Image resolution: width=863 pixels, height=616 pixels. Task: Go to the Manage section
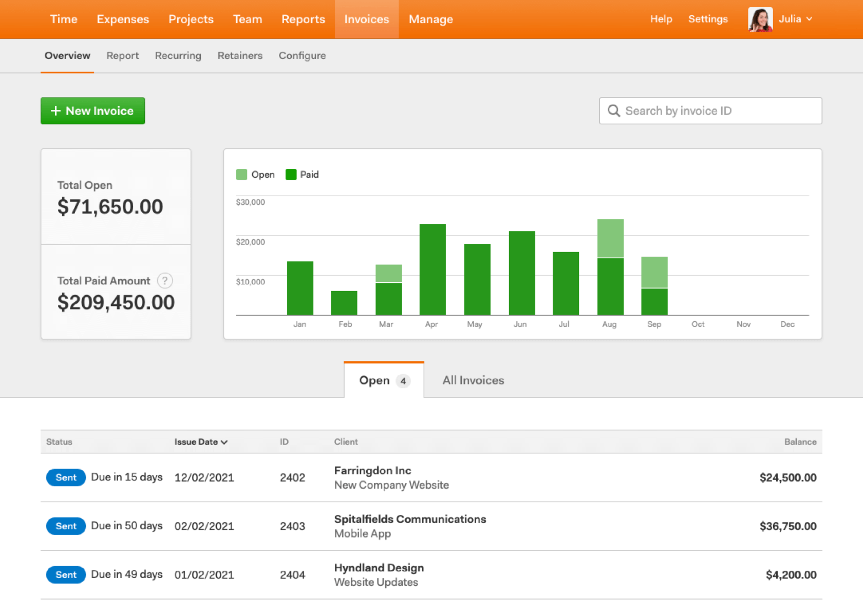[x=430, y=19]
